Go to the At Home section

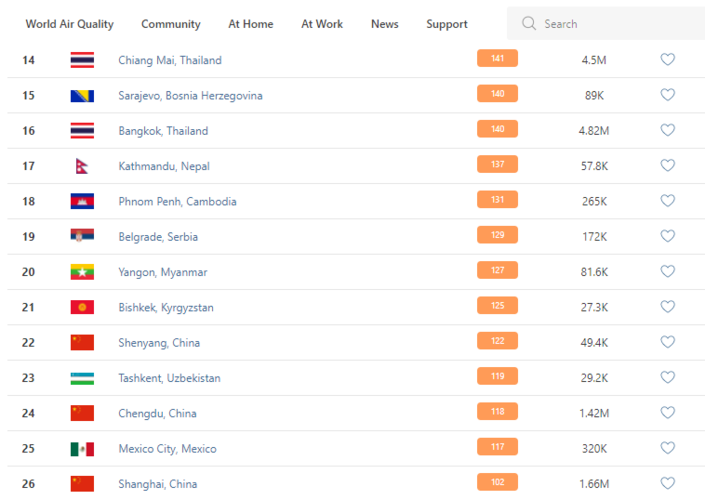tap(250, 24)
